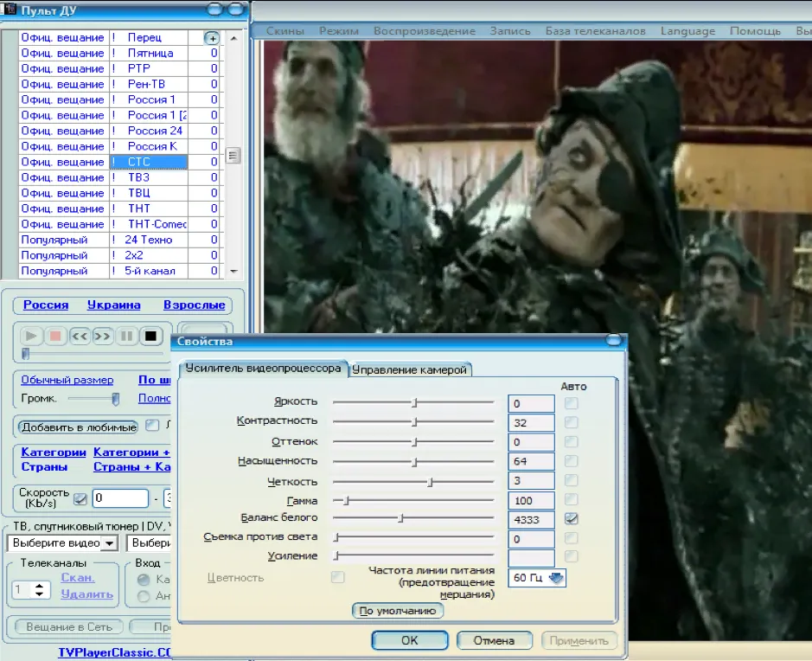The width and height of the screenshot is (812, 661).
Task: Toggle Авто checkbox for Оттенок
Action: pos(572,442)
